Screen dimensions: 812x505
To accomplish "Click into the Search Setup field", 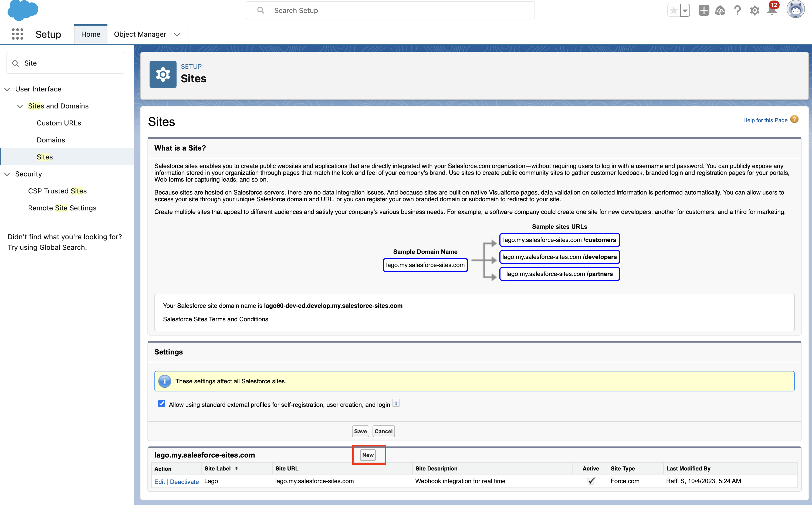I will [x=390, y=10].
